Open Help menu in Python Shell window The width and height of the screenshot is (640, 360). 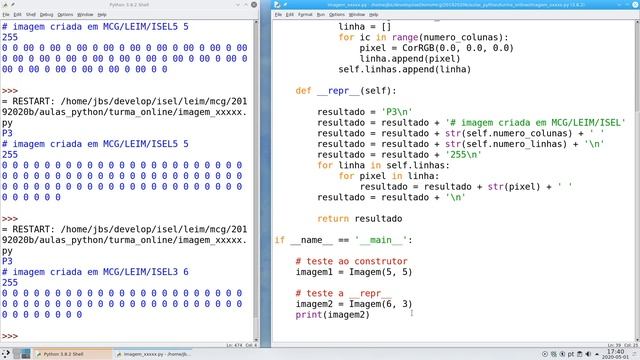point(102,15)
